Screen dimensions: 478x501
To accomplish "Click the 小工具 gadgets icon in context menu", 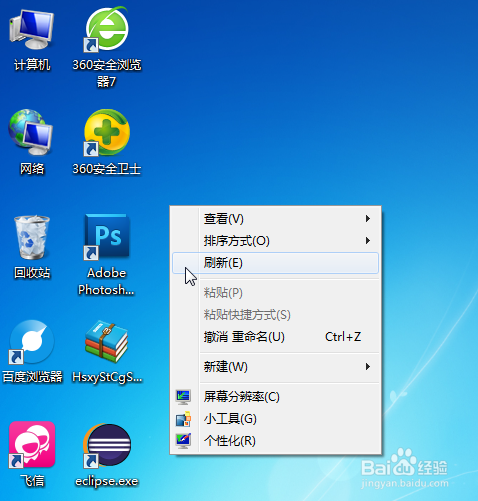I will tap(183, 419).
